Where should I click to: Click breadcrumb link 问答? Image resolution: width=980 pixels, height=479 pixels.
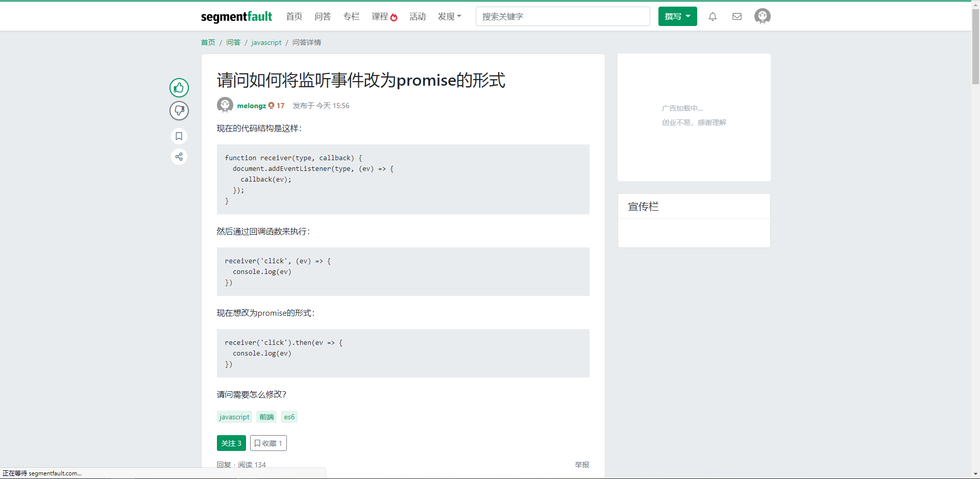[233, 42]
